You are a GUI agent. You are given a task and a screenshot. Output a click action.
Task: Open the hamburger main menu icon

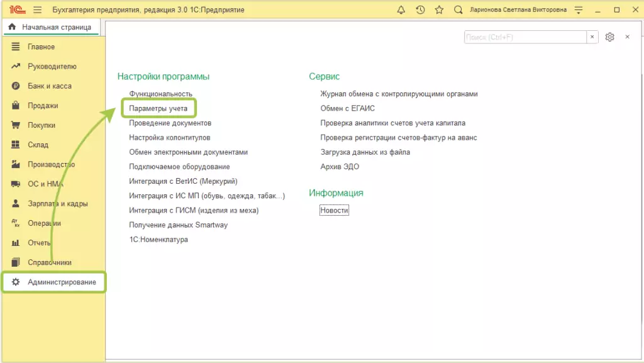click(x=37, y=10)
